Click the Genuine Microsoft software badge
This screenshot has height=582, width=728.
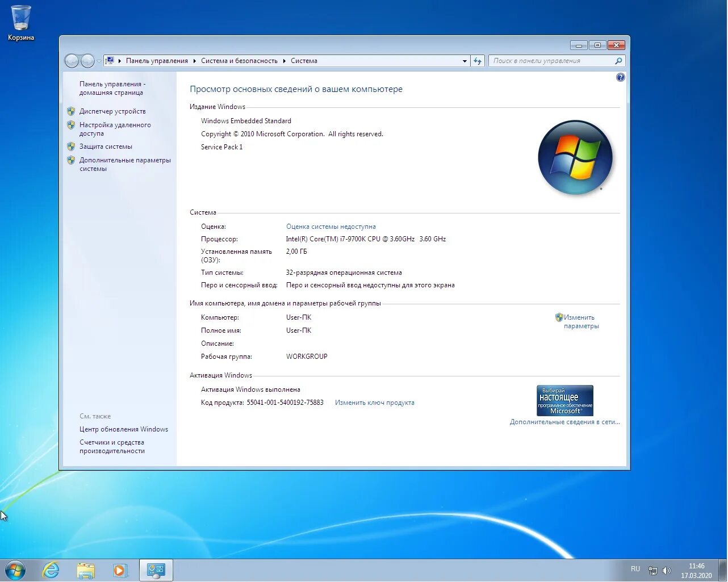tap(565, 400)
